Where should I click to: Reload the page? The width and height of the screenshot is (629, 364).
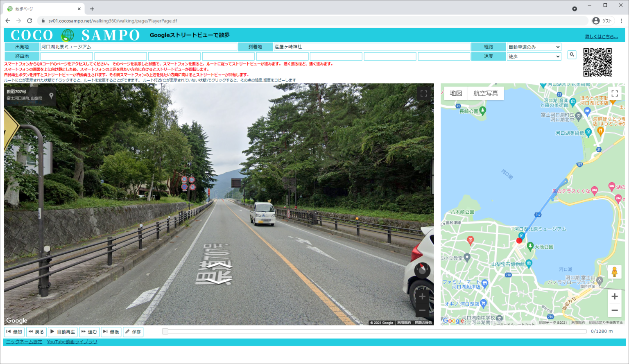pos(29,20)
